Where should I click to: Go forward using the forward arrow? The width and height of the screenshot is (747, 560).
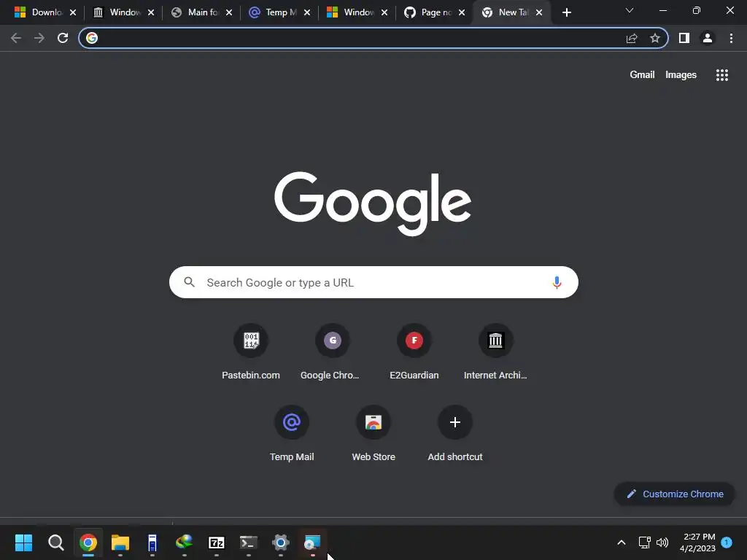(39, 38)
